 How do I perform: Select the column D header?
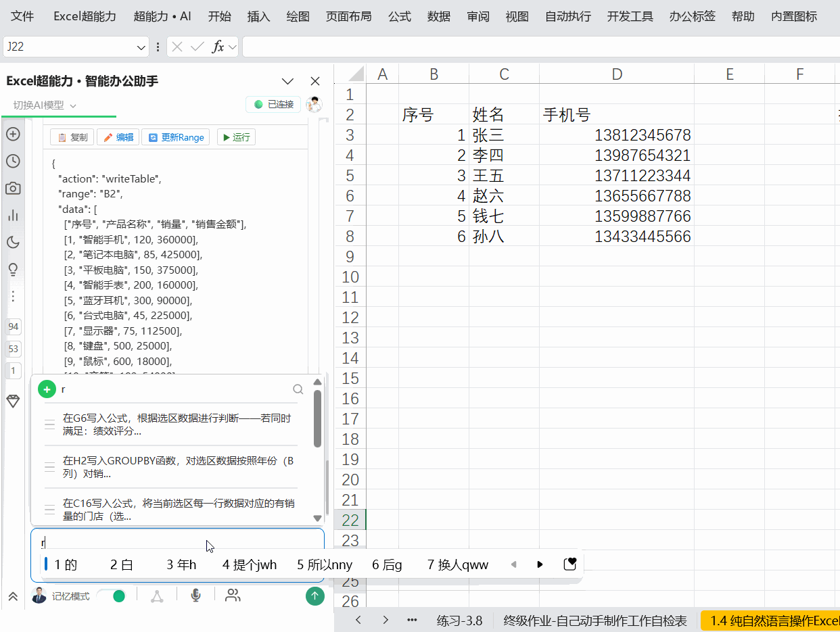click(617, 74)
